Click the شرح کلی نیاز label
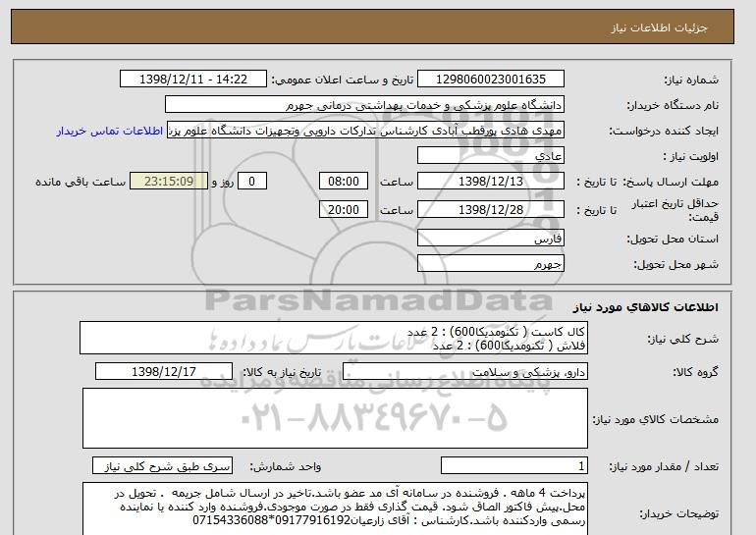Viewport: 756px width, 535px height. pos(683,339)
